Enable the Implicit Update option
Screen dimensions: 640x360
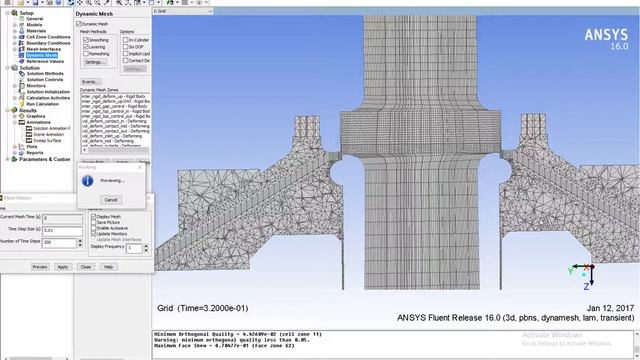[x=125, y=54]
